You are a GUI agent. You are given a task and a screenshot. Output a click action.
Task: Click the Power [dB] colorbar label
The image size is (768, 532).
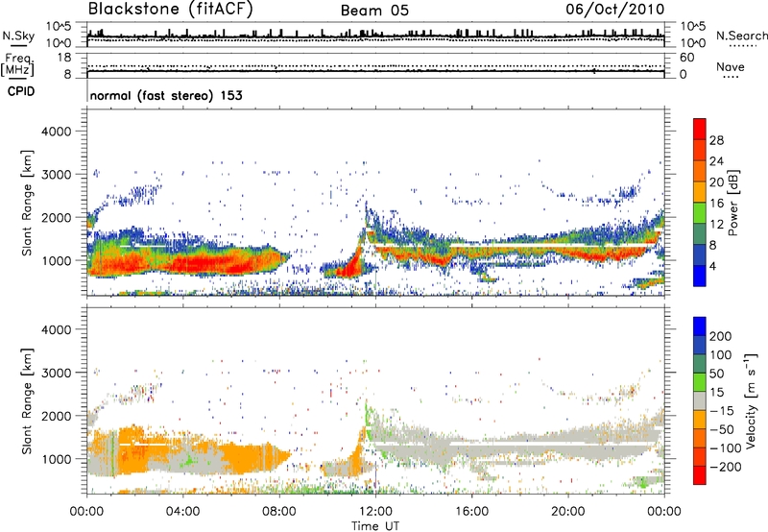click(x=732, y=203)
